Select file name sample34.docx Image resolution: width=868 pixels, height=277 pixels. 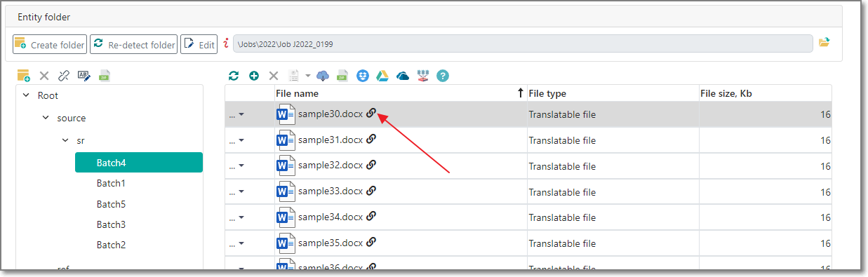330,217
